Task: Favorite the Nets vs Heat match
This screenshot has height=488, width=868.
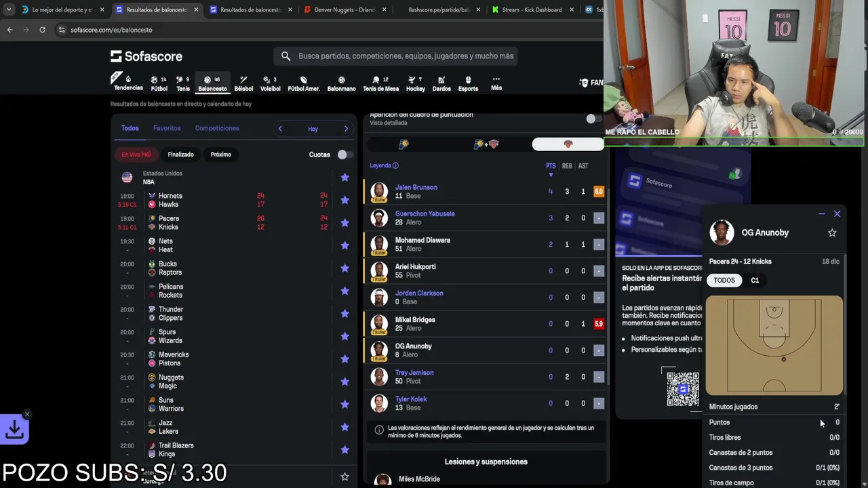Action: (344, 245)
